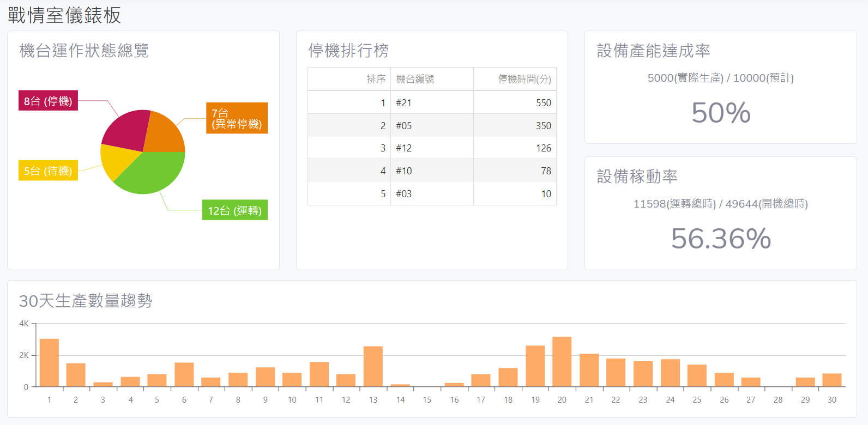
Task: Select machine #12 cell in ranking table
Action: pos(432,148)
